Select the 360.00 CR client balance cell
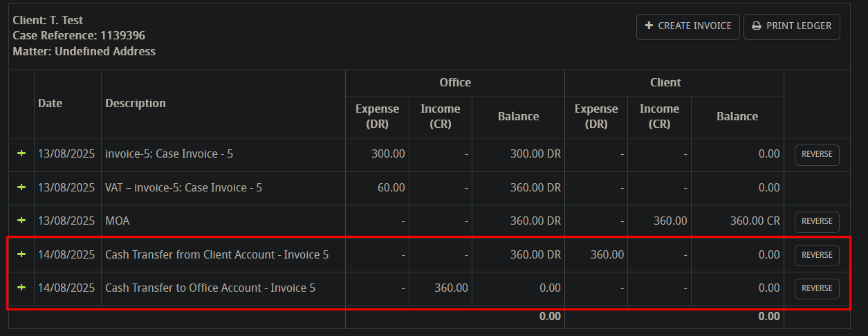 click(x=737, y=221)
